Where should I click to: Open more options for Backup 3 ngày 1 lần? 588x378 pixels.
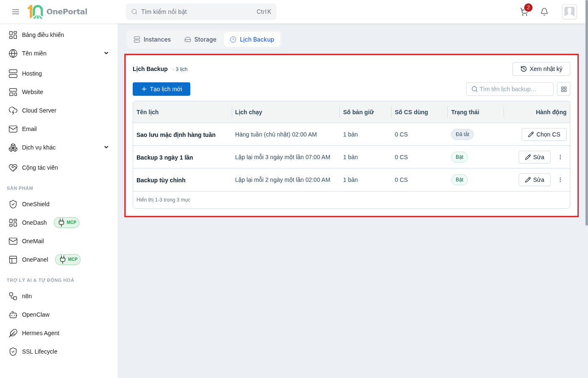(x=560, y=157)
